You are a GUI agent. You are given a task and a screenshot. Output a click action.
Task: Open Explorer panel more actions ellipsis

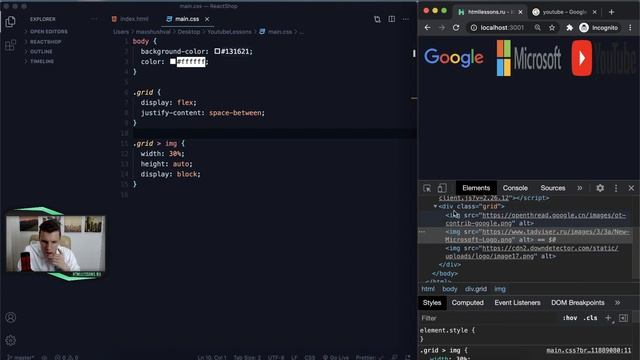[x=94, y=19]
